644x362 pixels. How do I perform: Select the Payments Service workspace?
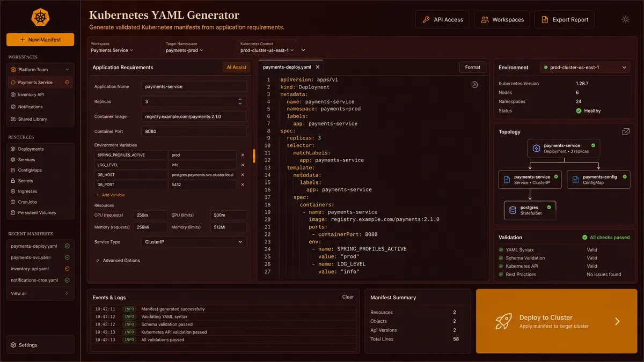pos(40,83)
